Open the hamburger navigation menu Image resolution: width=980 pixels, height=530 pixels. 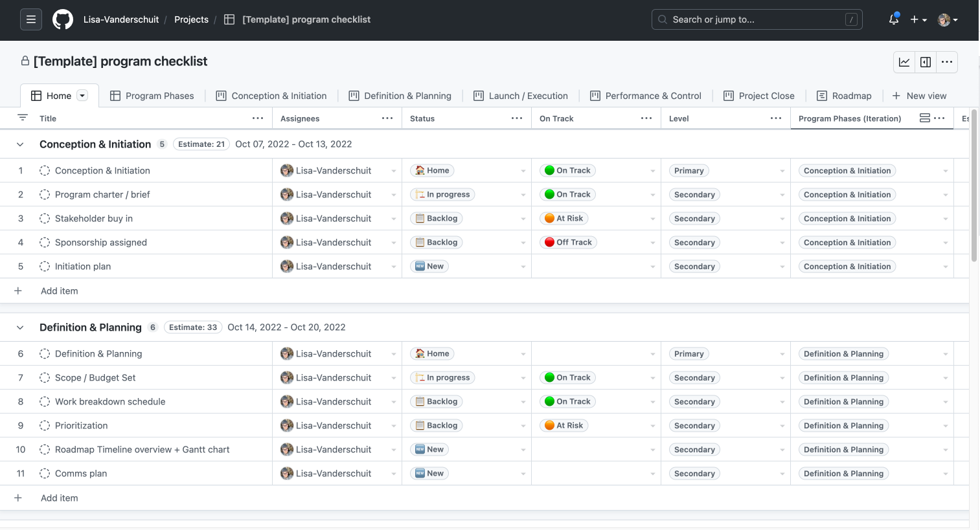(30, 19)
